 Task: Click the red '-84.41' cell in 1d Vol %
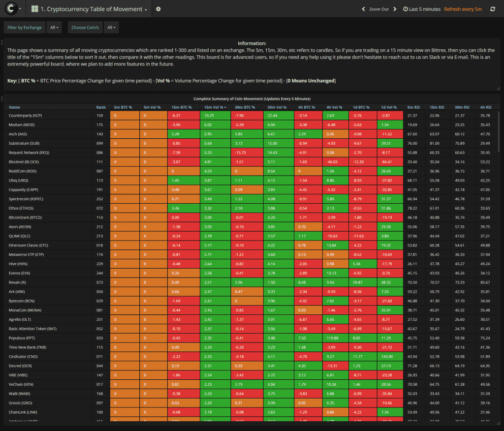pyautogui.click(x=390, y=162)
